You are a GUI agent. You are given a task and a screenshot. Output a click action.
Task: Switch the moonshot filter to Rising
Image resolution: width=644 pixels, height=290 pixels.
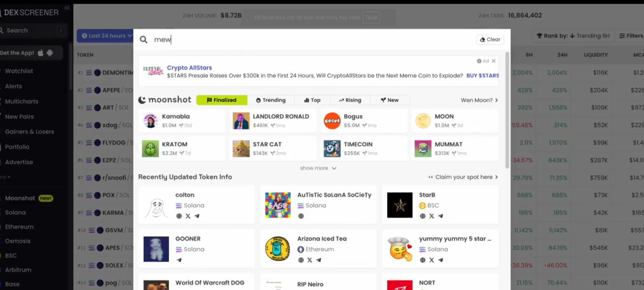pyautogui.click(x=350, y=100)
